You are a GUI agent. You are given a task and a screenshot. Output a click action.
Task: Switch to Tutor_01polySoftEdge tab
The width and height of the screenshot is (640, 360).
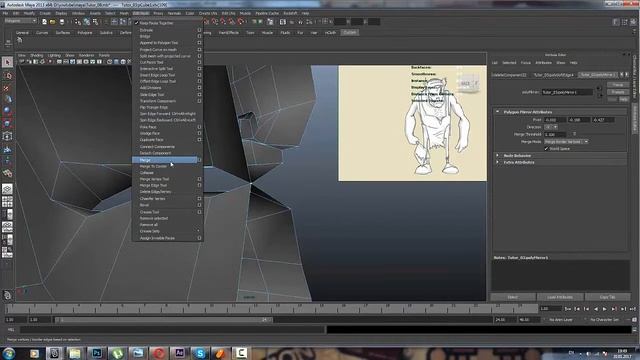pyautogui.click(x=553, y=75)
